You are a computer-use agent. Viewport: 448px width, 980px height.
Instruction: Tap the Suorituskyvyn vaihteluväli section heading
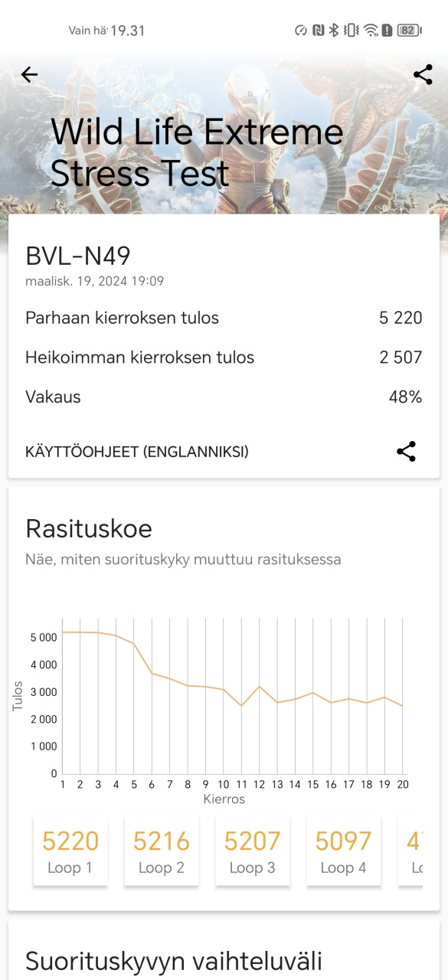coord(174,961)
